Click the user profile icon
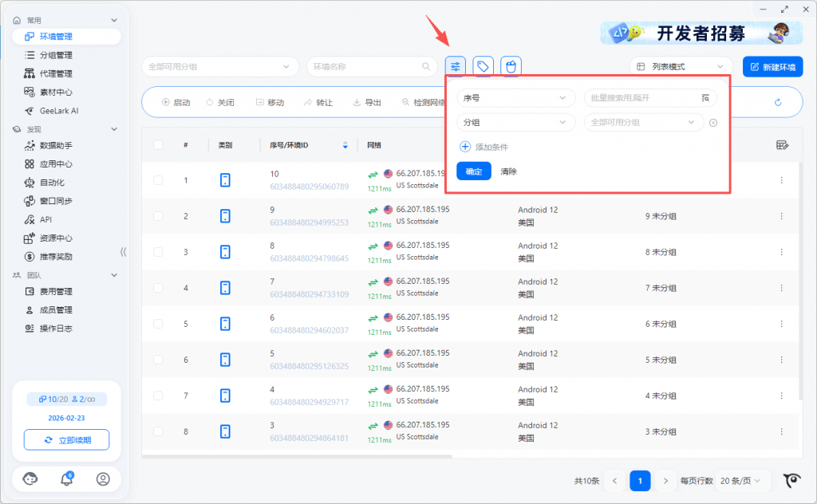 coord(103,478)
